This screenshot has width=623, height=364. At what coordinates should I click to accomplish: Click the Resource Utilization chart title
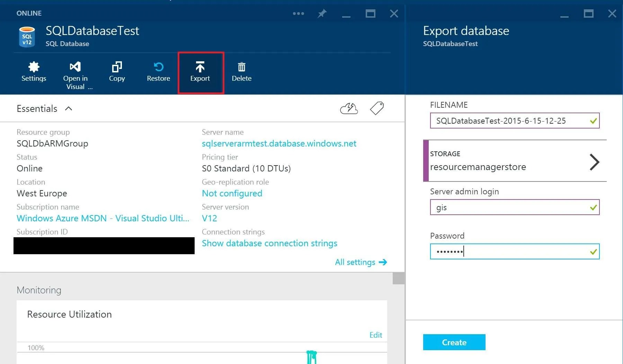69,314
